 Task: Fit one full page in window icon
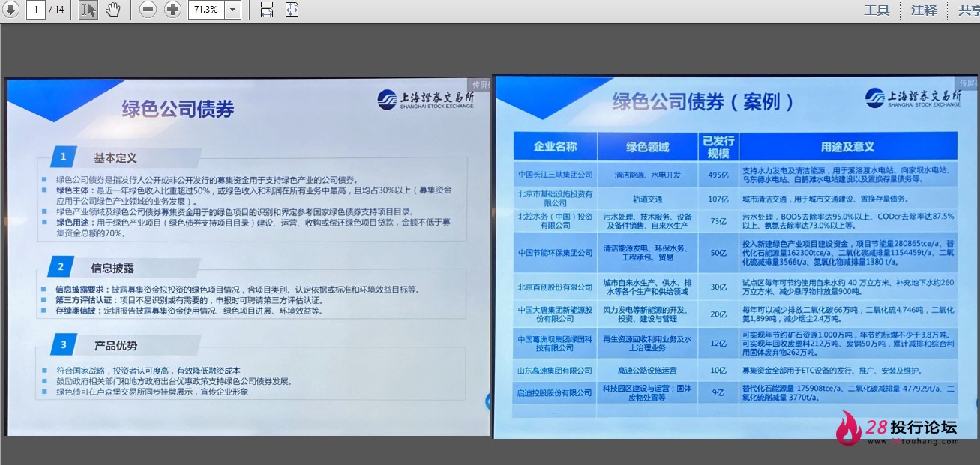(x=292, y=10)
